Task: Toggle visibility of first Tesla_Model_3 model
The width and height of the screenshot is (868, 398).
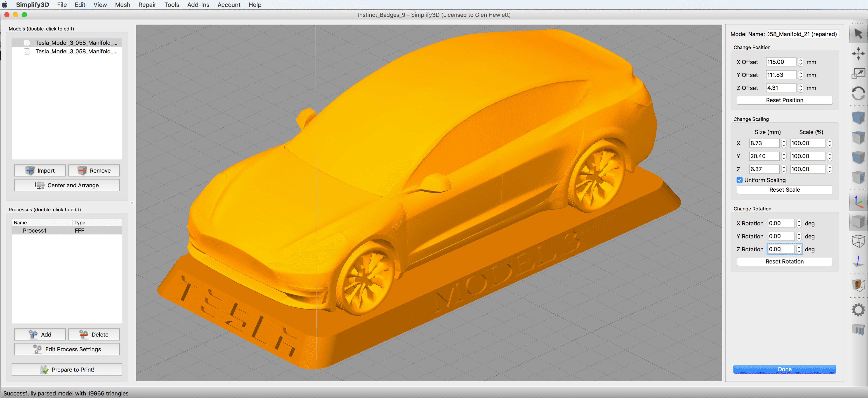Action: coord(27,43)
